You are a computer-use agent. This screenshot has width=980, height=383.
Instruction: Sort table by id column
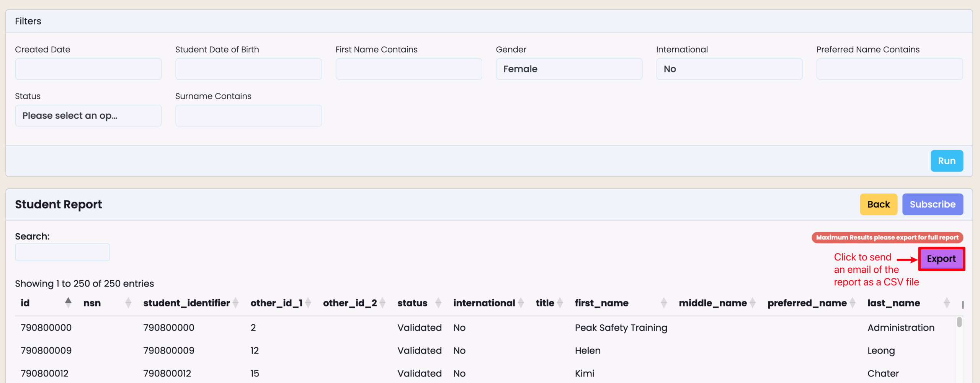25,303
